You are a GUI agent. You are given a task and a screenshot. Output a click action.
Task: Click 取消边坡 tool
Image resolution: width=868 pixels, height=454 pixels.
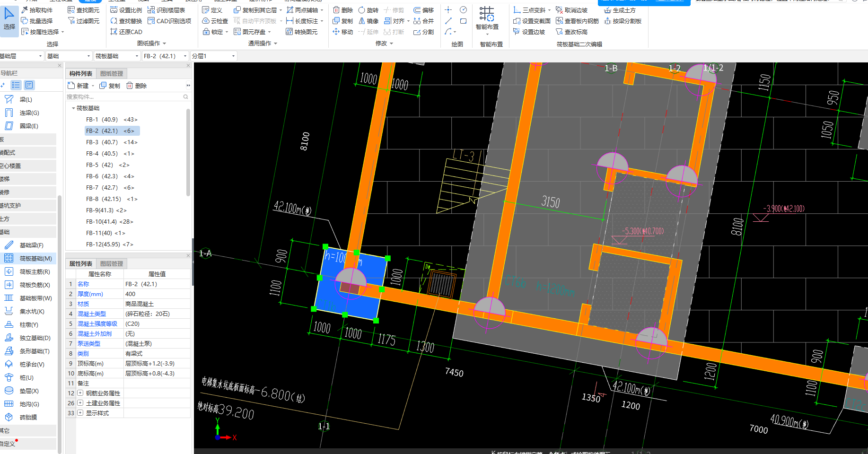571,10
